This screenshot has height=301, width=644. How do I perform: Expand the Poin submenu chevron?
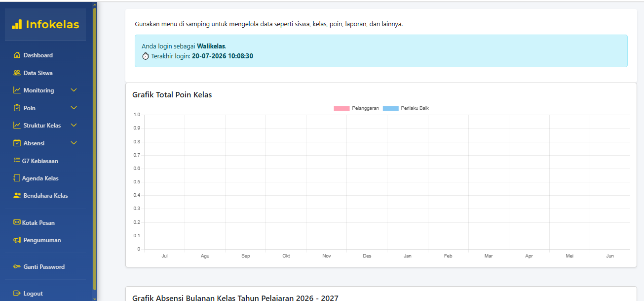74,108
